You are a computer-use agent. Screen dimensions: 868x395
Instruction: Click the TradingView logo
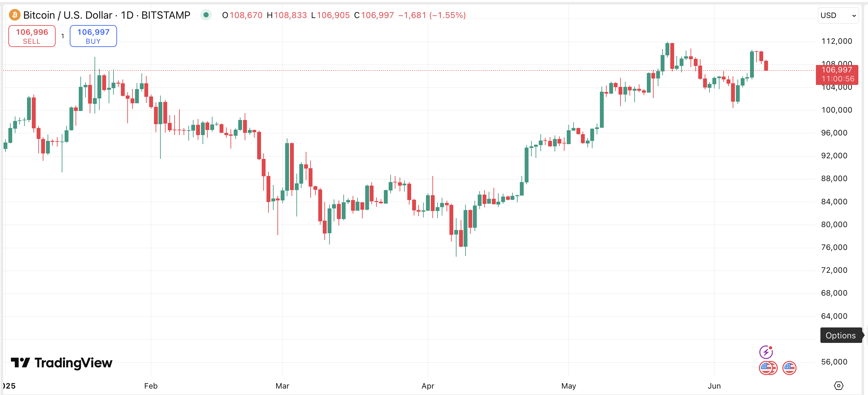click(x=62, y=363)
